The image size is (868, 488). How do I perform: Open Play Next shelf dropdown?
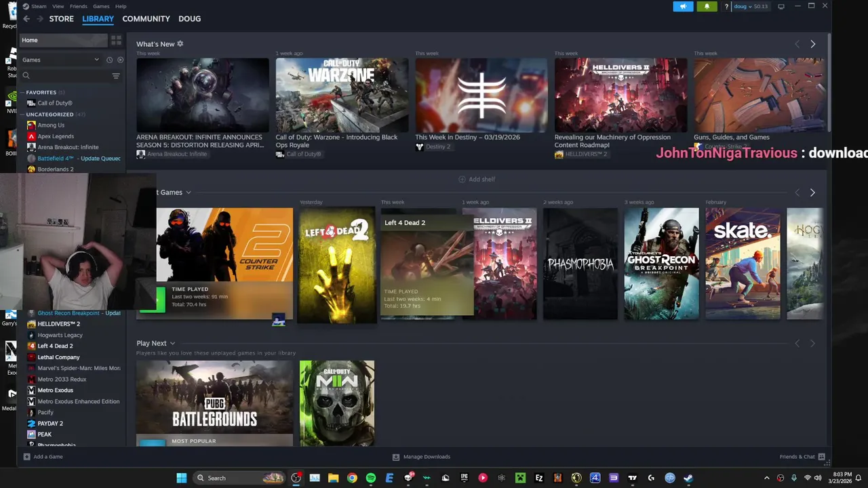(x=172, y=344)
